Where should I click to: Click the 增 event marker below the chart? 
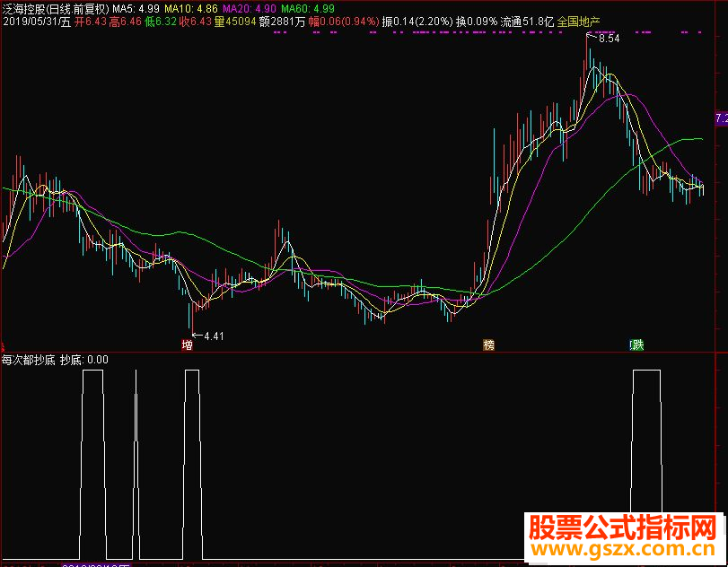(187, 345)
